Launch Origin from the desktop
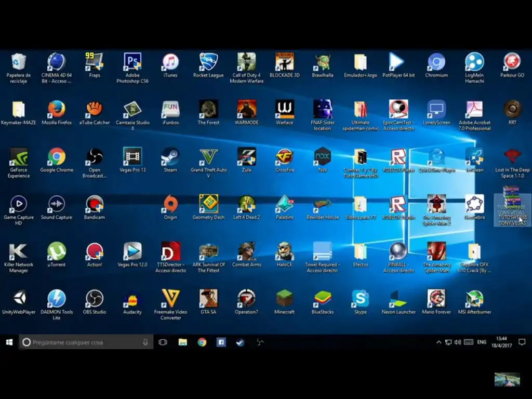The image size is (532, 399). tap(170, 204)
